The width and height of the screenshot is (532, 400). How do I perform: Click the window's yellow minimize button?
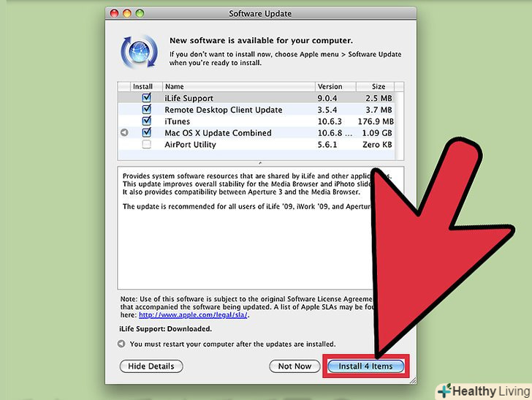click(127, 13)
